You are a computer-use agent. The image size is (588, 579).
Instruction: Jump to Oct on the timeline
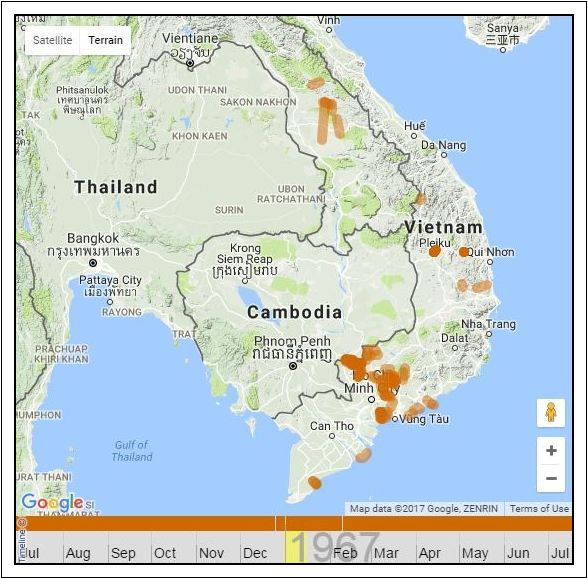point(165,553)
